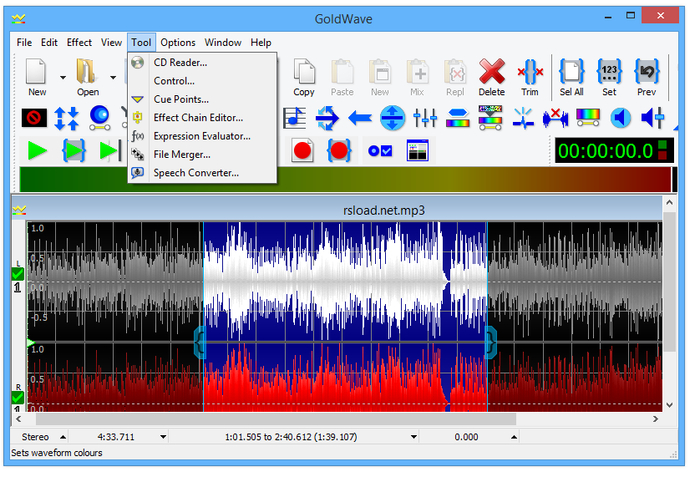Click the horizontal scrollbar thumb under waveform
Screen dimensions: 700x482
pyautogui.click(x=276, y=419)
